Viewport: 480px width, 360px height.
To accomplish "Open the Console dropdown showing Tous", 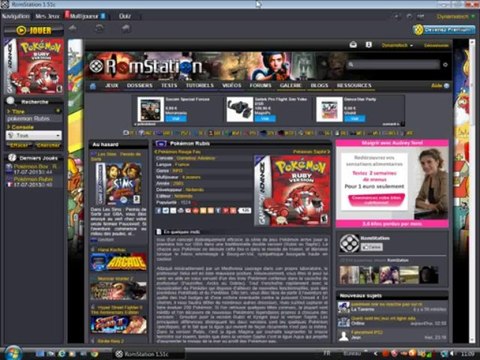I will click(34, 135).
